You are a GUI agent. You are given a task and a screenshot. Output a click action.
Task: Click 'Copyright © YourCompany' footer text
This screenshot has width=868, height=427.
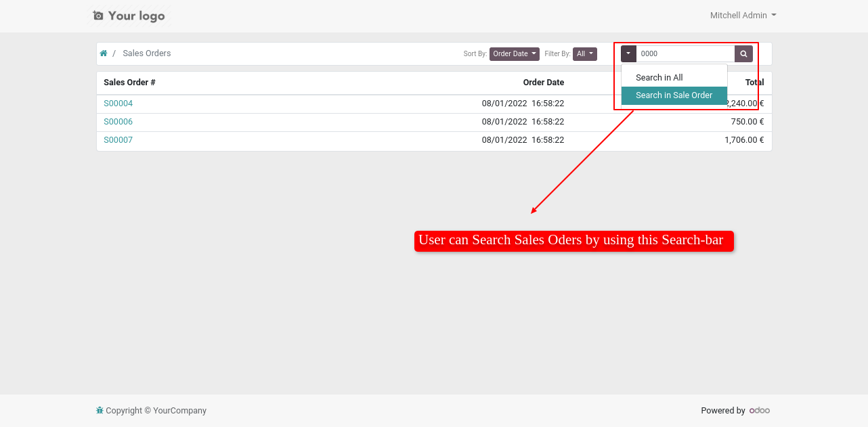click(x=156, y=411)
